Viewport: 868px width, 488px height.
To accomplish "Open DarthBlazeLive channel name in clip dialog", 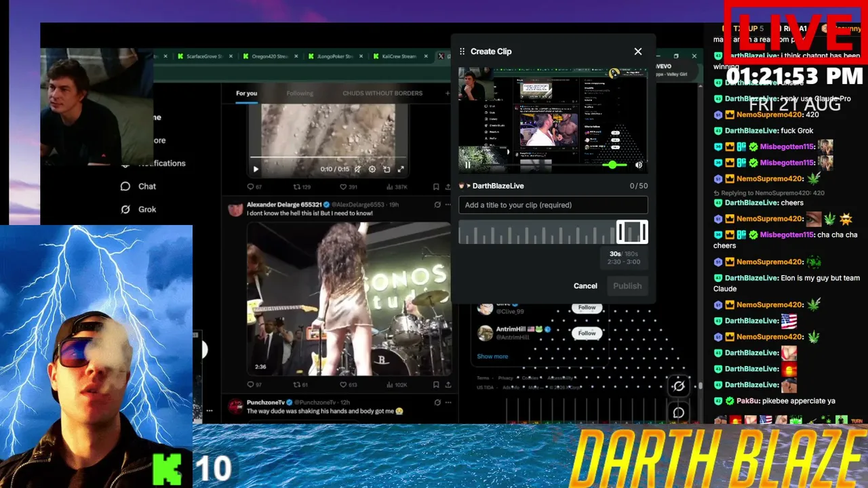I will pyautogui.click(x=498, y=186).
